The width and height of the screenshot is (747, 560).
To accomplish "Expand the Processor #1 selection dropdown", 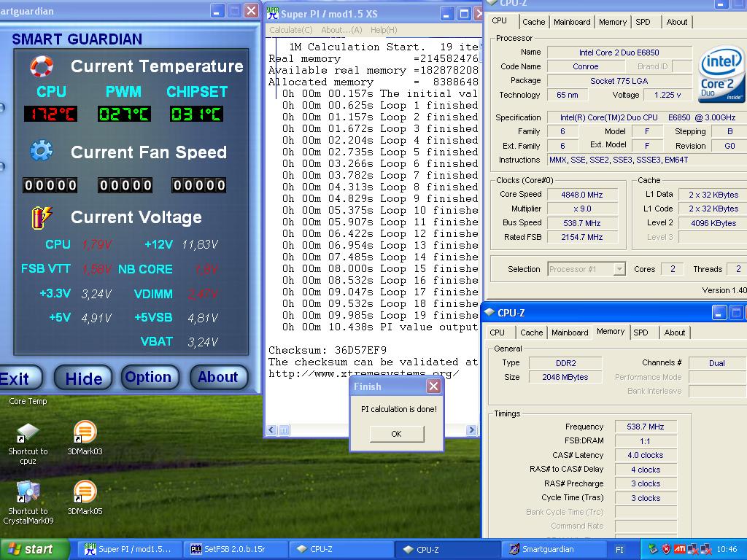I will click(619, 269).
